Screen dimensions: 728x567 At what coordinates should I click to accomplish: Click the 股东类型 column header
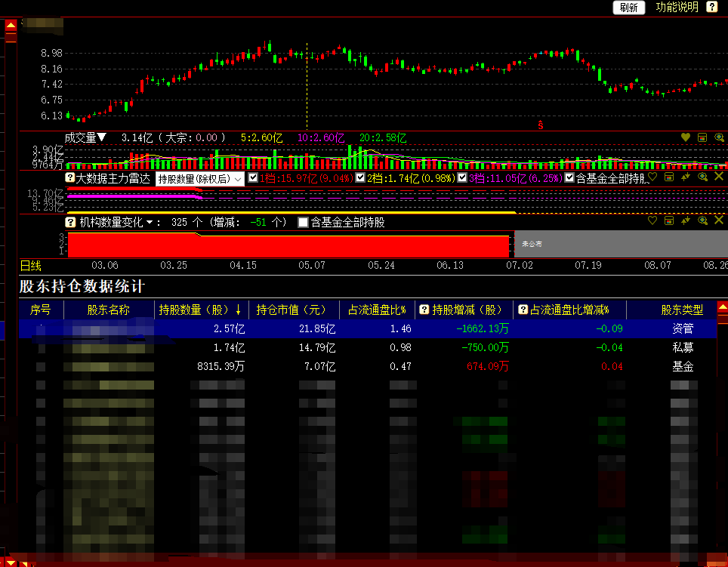coord(682,310)
